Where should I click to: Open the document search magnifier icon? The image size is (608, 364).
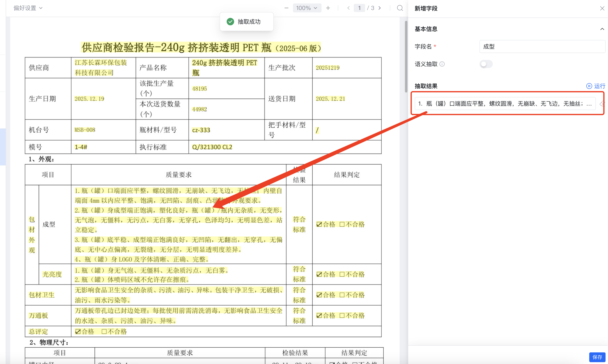point(400,8)
